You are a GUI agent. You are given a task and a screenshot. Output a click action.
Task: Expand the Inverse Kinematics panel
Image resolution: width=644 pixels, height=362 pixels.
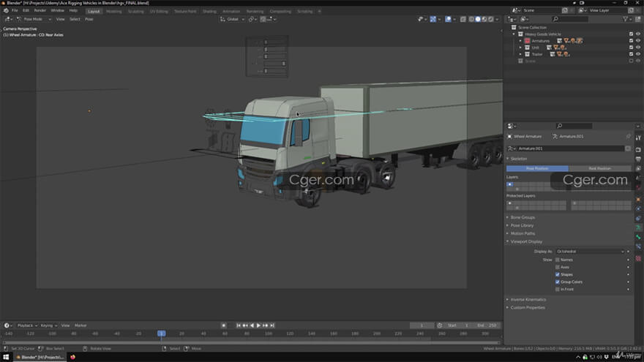[x=528, y=300]
